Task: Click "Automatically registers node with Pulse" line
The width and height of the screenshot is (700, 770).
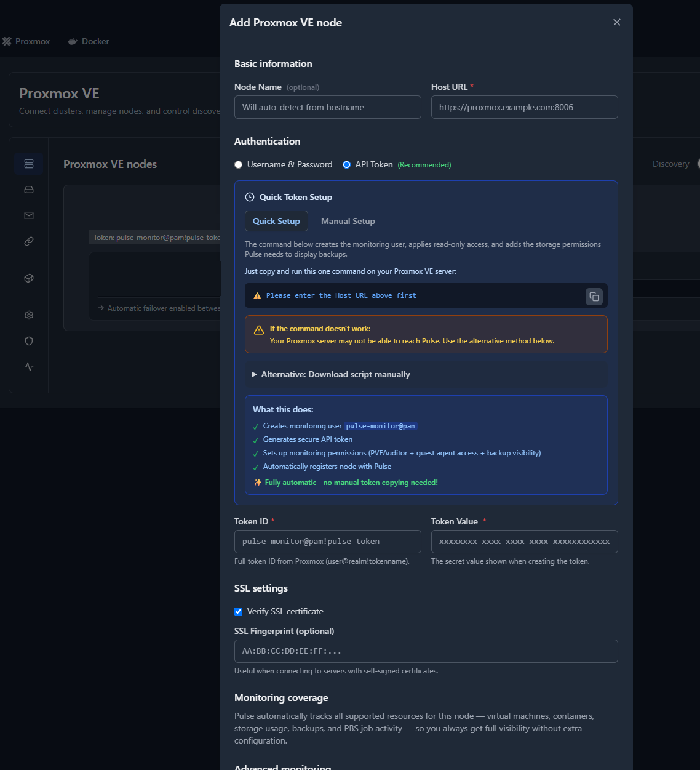Action: (327, 467)
